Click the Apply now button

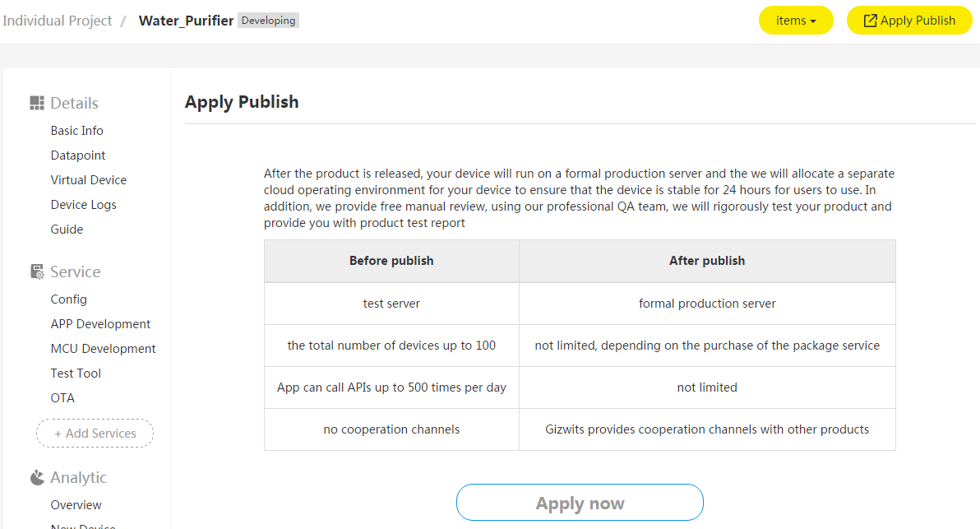[580, 502]
